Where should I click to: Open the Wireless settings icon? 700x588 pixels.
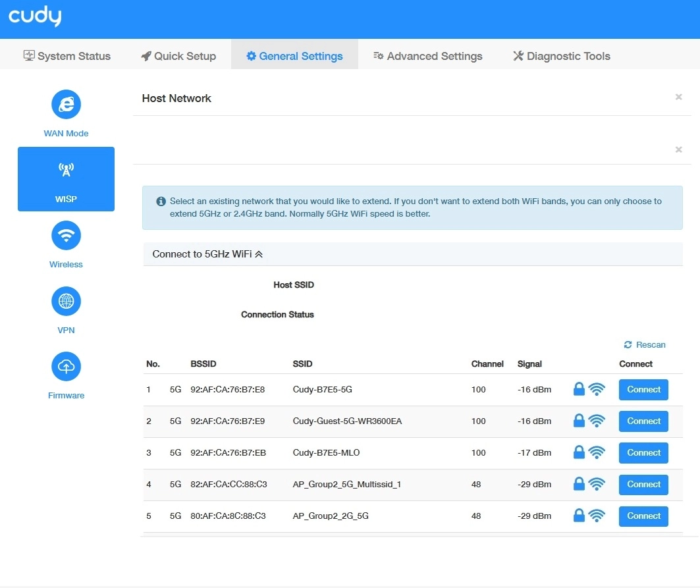(66, 235)
